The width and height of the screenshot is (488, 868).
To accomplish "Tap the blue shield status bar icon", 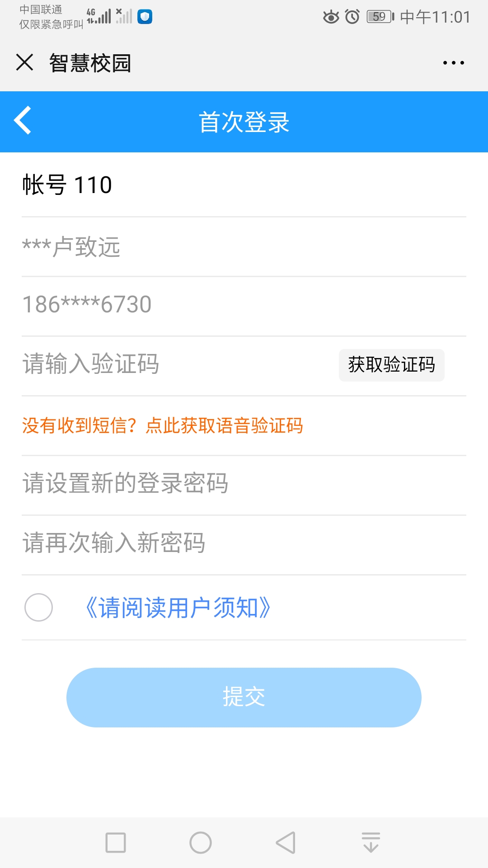I will [145, 17].
